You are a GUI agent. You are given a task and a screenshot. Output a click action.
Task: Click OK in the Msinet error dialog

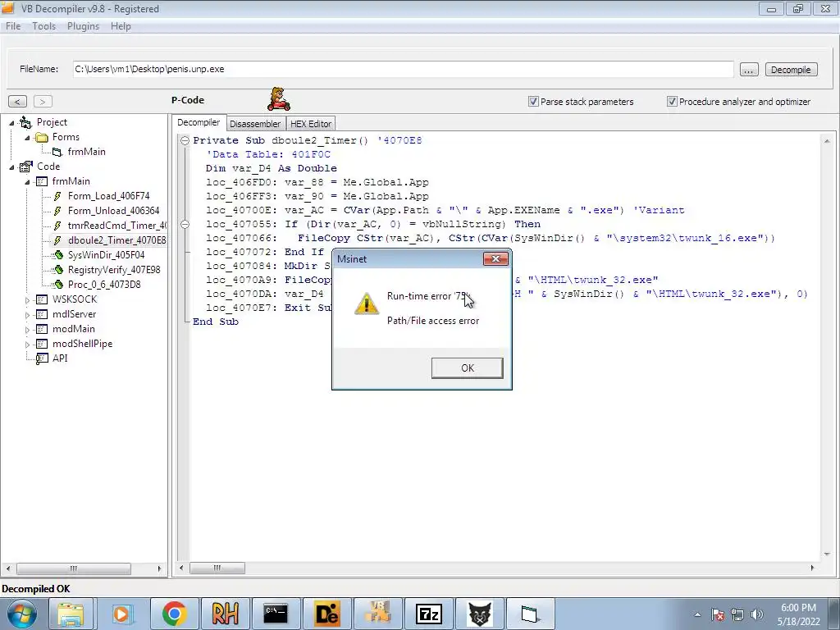coord(467,368)
